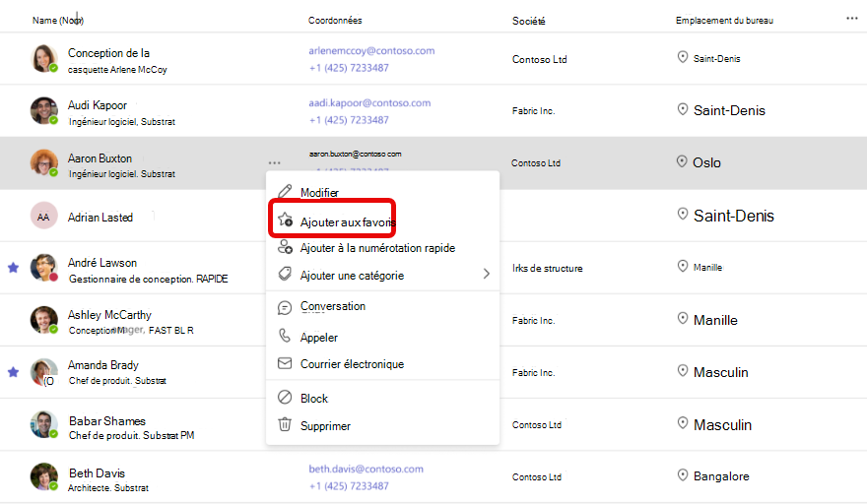Click the Conversation chat bubble icon
Image resolution: width=867 pixels, height=504 pixels.
[x=285, y=307]
